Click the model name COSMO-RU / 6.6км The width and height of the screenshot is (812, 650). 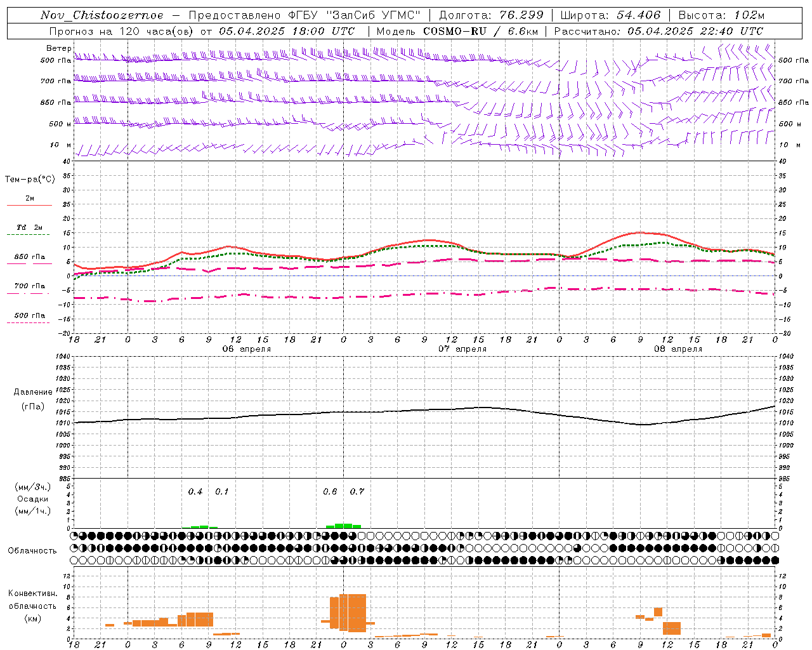(480, 31)
